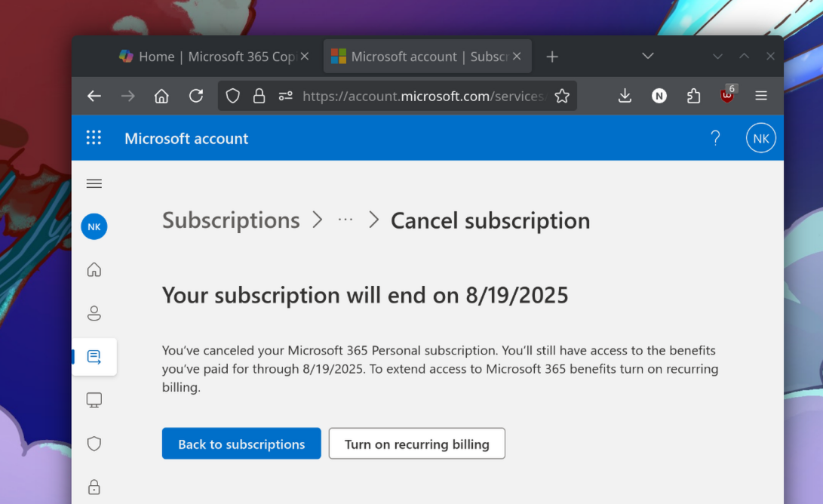
Task: Open the Security lock icon in sidebar
Action: [94, 487]
